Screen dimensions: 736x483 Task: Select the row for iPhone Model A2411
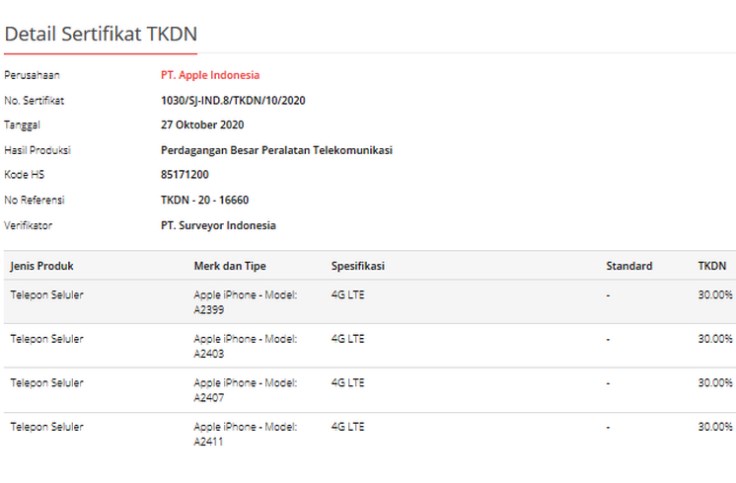click(x=370, y=434)
